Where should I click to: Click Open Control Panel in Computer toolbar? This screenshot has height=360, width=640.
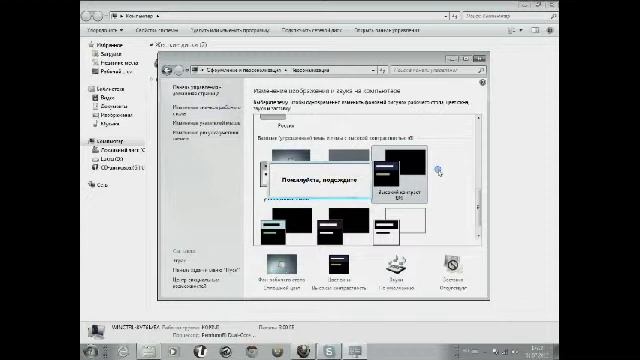click(x=387, y=30)
